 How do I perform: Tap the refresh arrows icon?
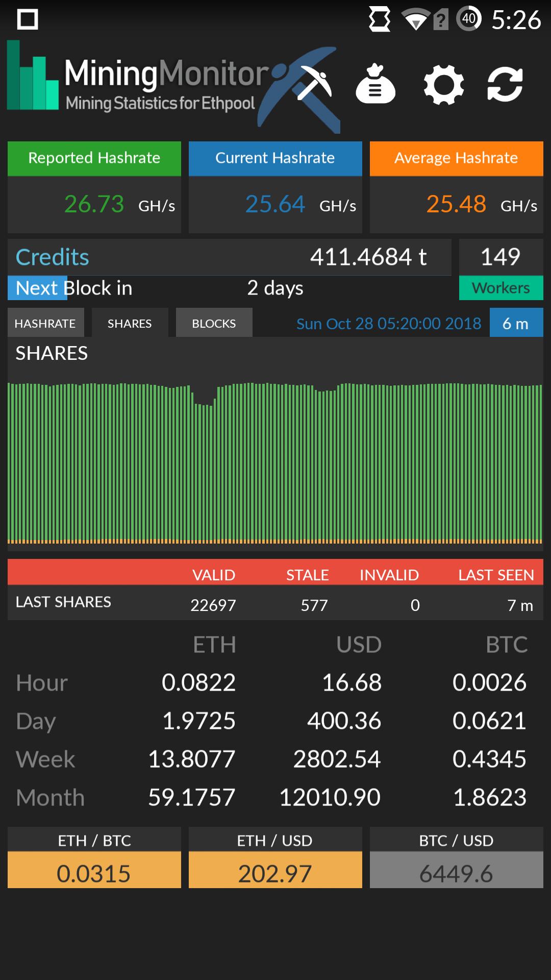pyautogui.click(x=505, y=84)
